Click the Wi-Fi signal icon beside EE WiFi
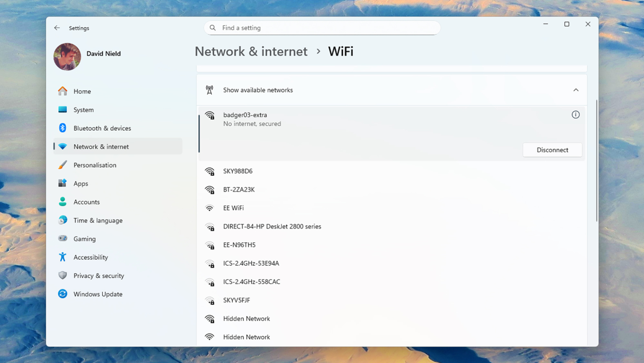 [209, 208]
